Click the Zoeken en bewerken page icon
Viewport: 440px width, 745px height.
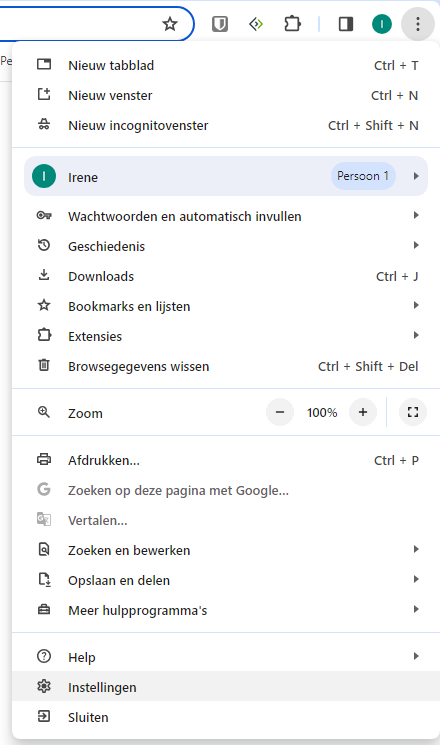pos(44,550)
